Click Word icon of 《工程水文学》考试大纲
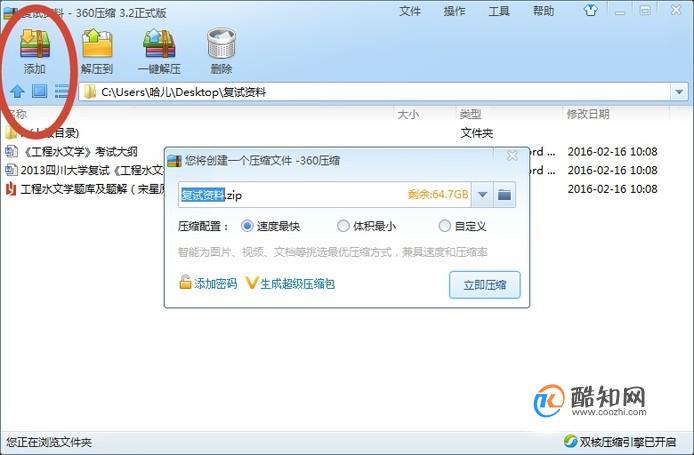 point(11,151)
